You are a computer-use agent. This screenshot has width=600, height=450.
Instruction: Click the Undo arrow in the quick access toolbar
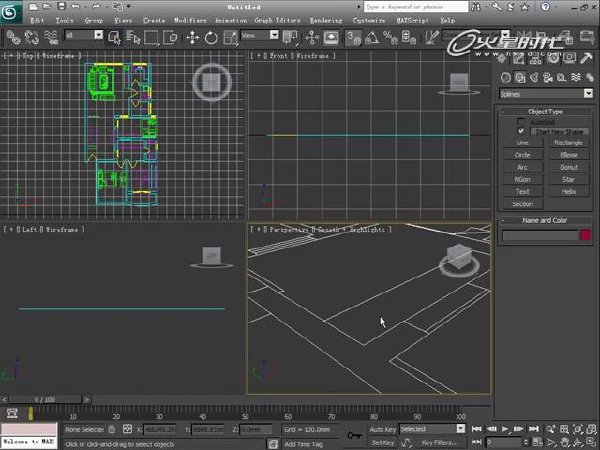(75, 6)
